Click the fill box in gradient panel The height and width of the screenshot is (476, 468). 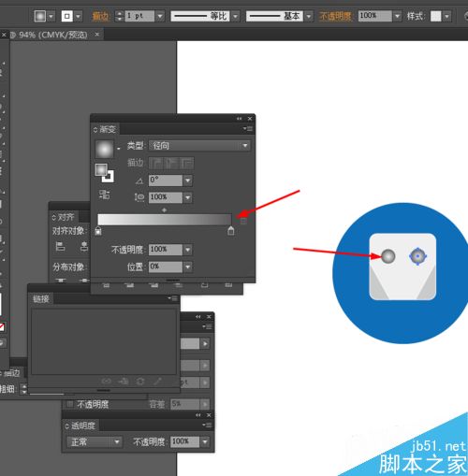101,170
